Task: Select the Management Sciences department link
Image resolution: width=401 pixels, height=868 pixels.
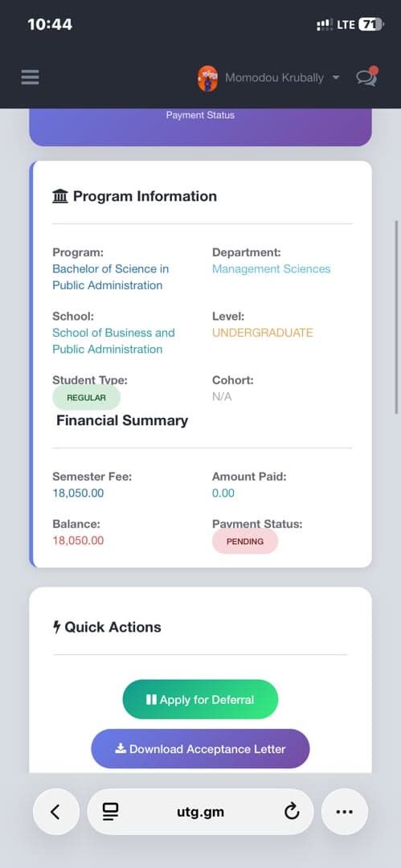Action: [272, 269]
